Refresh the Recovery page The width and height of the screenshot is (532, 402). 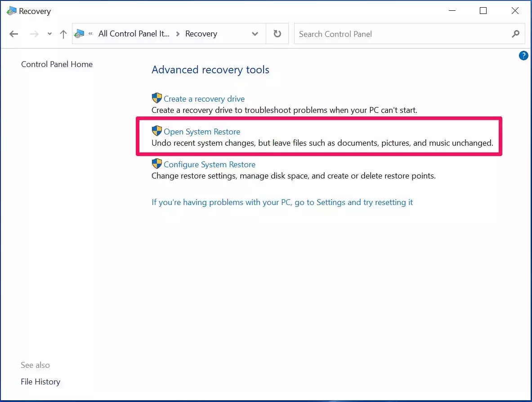tap(277, 34)
